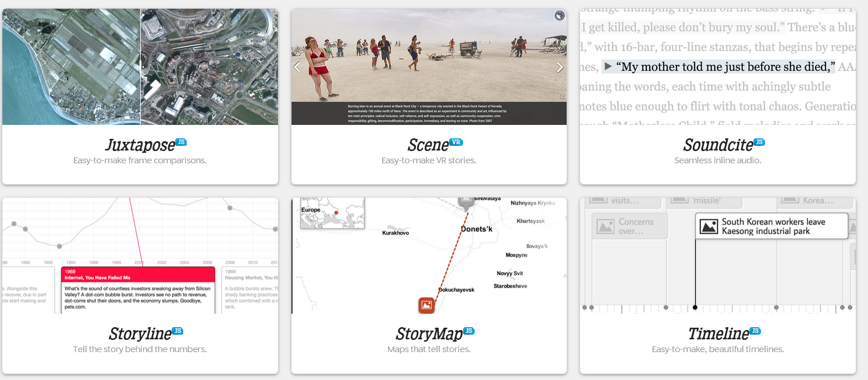Open the Juxtapose tool title link
The height and width of the screenshot is (380, 868).
pyautogui.click(x=140, y=145)
